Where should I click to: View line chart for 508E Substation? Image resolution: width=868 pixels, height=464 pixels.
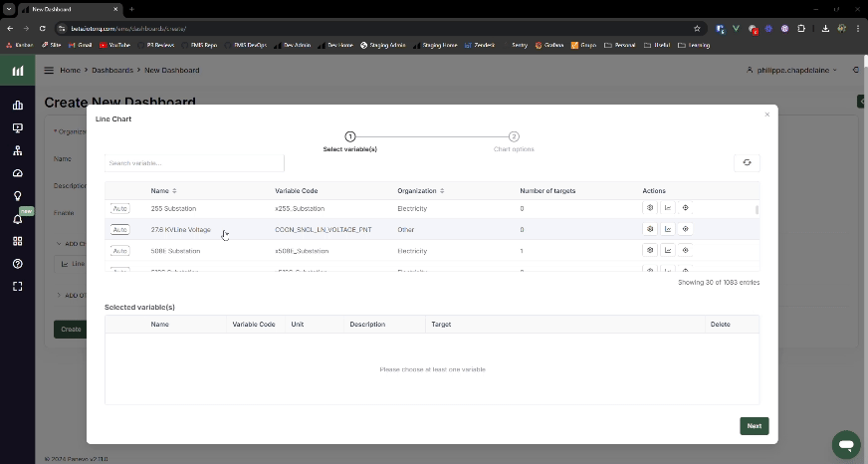point(668,250)
